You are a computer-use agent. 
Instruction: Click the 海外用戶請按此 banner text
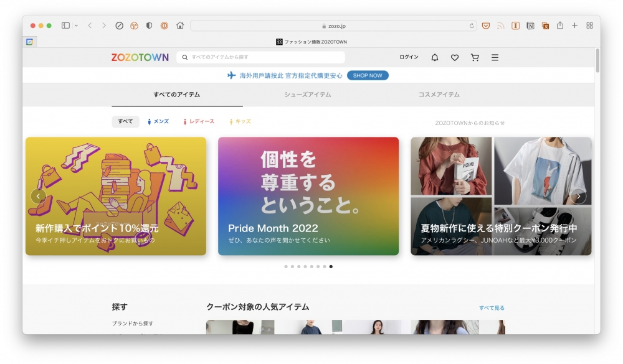[x=290, y=75]
